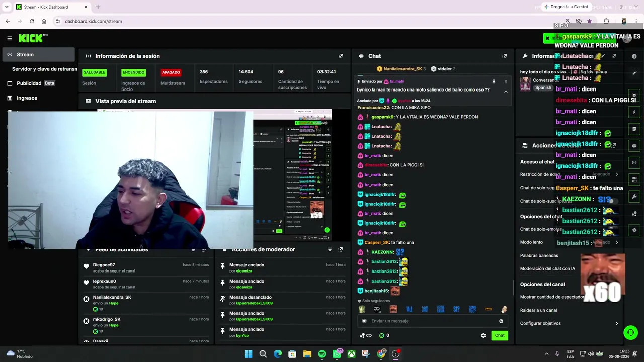Viewport: 644px width, 362px height.
Task: Click the Kicks currency icon
Action: click(381, 335)
